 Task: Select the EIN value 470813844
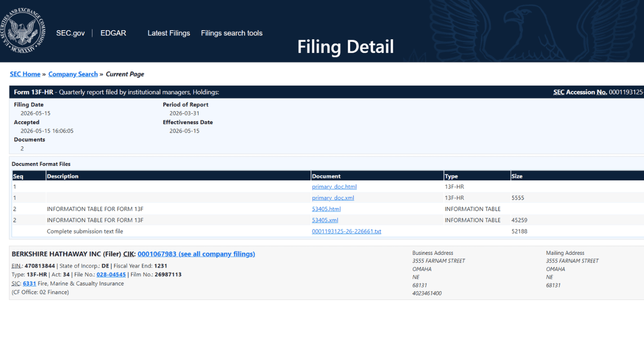[x=40, y=266]
